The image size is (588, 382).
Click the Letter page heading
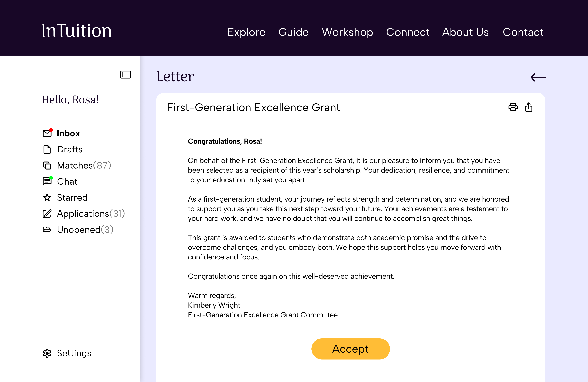(x=175, y=76)
